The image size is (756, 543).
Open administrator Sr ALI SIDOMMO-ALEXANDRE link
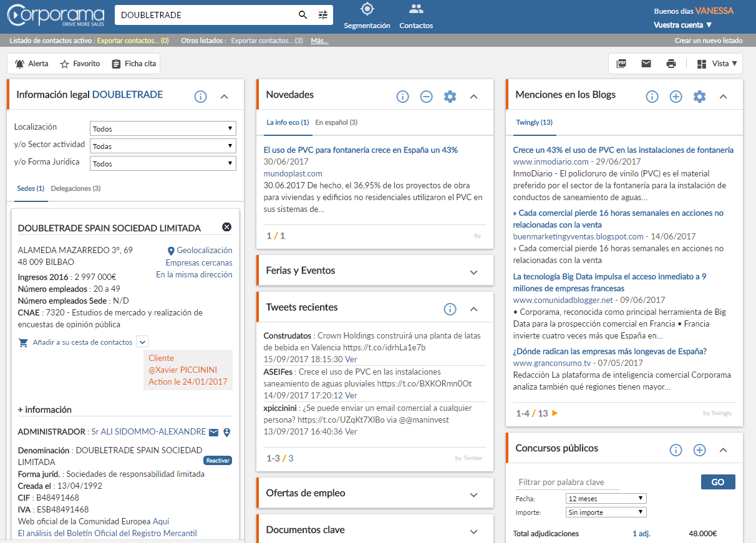pos(148,431)
